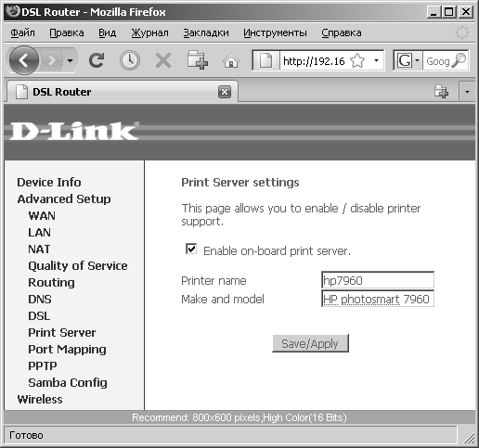Click the search magnifier icon
Viewport: 479px width, 448px height.
459,60
